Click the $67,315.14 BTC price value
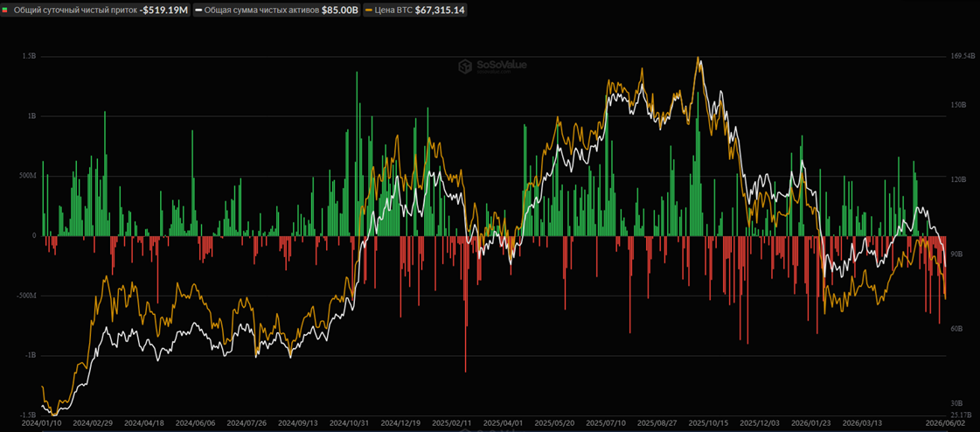980x432 pixels. click(440, 10)
